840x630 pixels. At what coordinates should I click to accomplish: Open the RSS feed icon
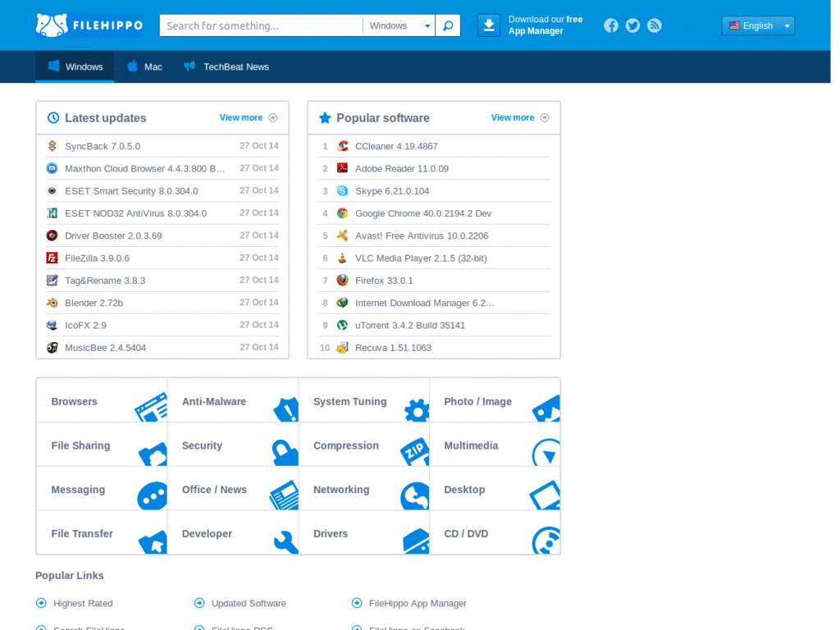coord(654,25)
